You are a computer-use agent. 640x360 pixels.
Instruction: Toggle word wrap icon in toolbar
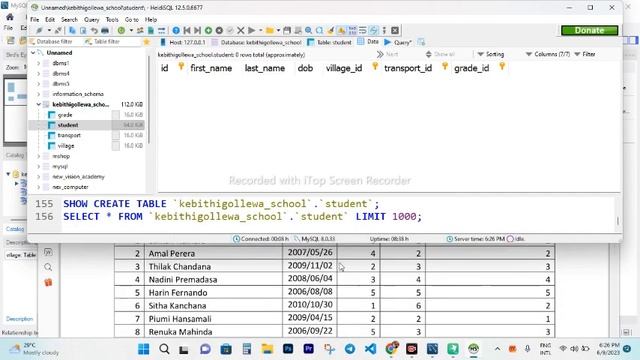(363, 30)
